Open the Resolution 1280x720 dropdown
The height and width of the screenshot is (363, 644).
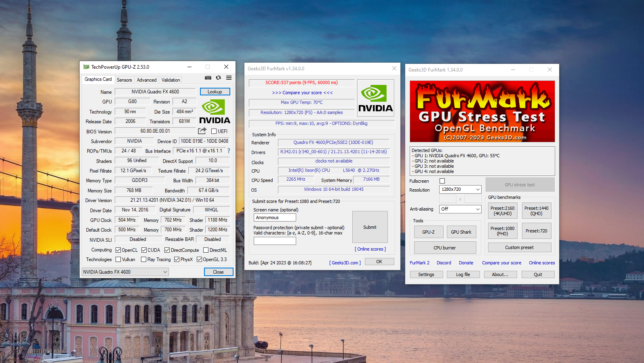[x=460, y=189]
